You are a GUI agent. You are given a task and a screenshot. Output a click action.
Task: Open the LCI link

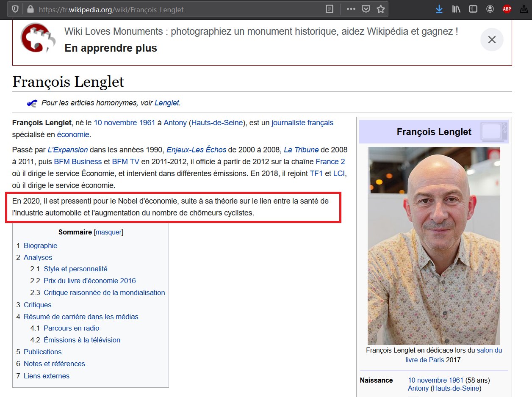[x=339, y=174]
